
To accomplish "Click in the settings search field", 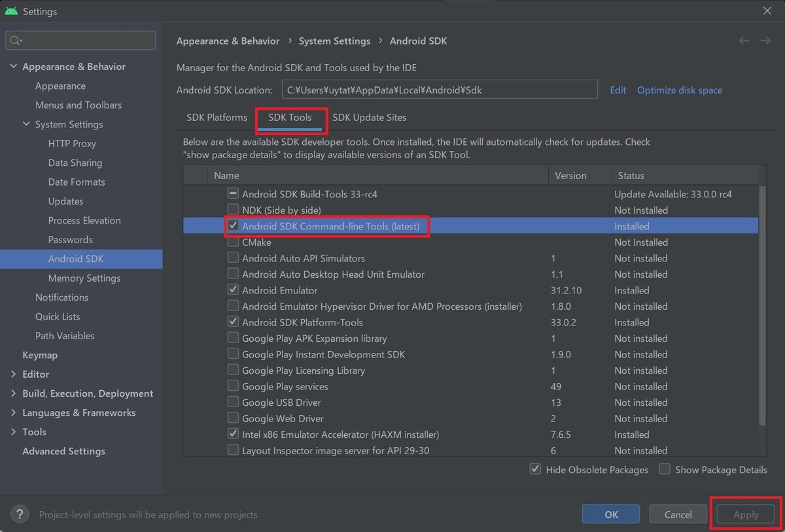I will click(81, 41).
